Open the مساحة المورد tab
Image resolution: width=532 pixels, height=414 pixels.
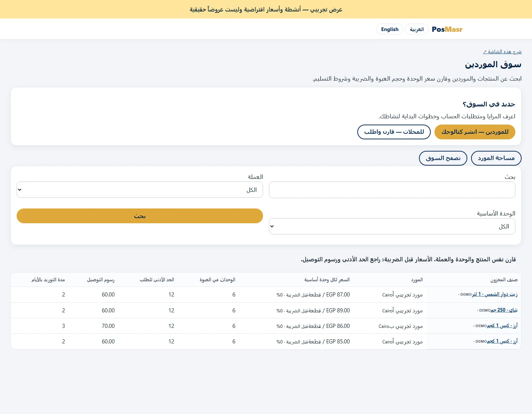pyautogui.click(x=496, y=158)
